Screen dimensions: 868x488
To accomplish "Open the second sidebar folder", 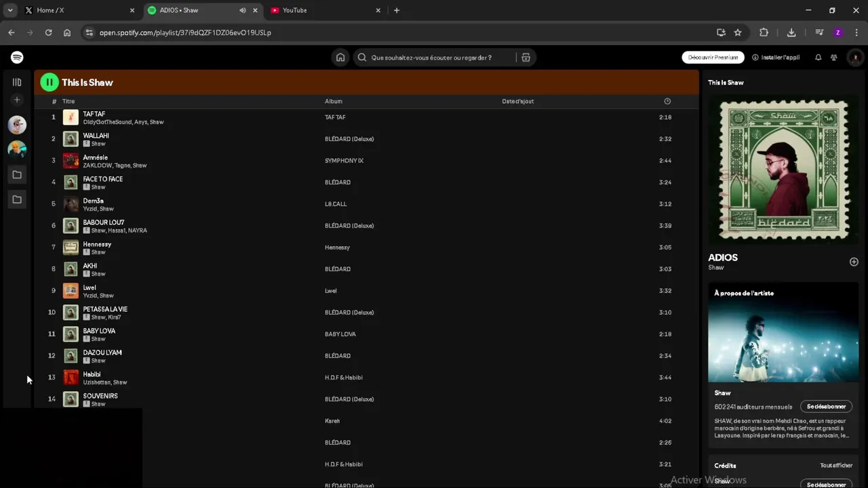I will pos(17,199).
